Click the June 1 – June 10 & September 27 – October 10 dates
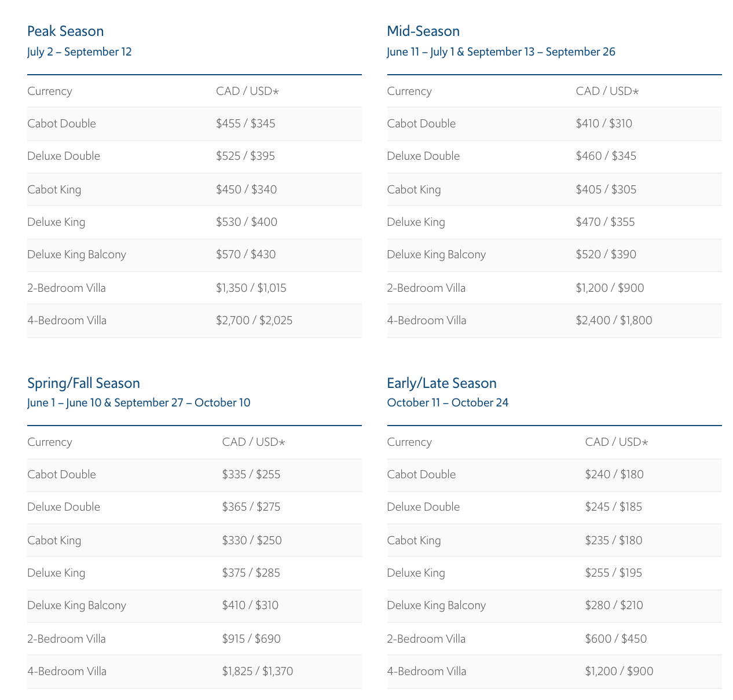Viewport: 733px width, 700px height. click(x=139, y=403)
